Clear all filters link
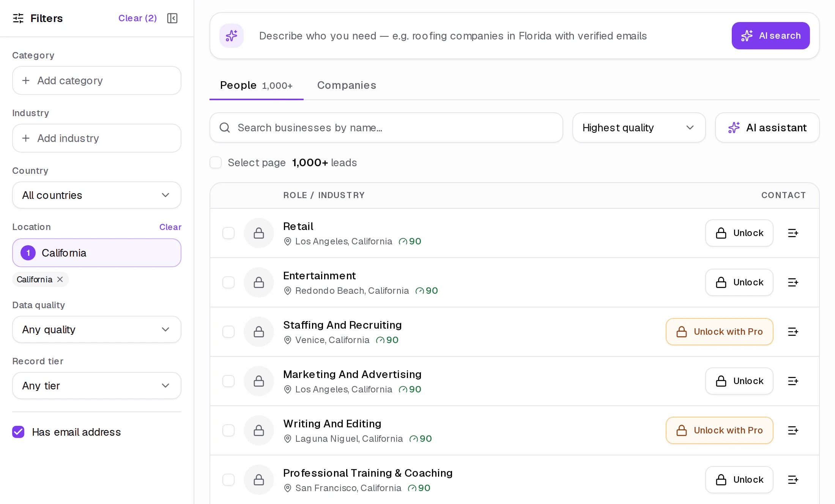Viewport: 835px width, 504px height. (137, 18)
